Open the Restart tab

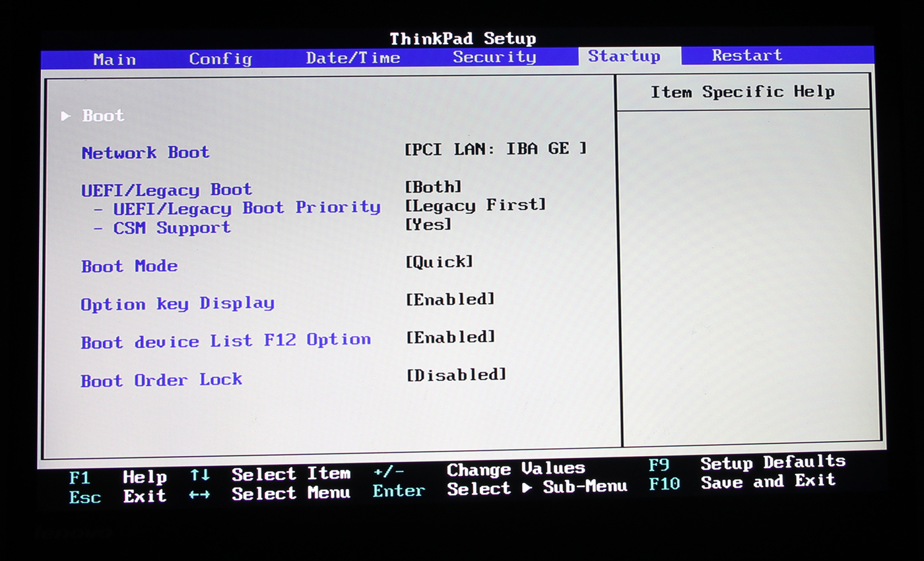pyautogui.click(x=747, y=55)
